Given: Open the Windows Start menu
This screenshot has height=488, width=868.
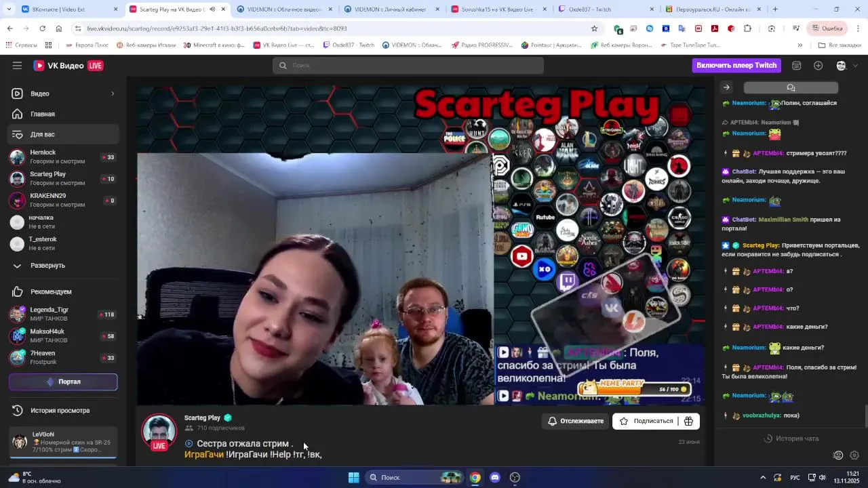Looking at the screenshot, I should point(353,477).
